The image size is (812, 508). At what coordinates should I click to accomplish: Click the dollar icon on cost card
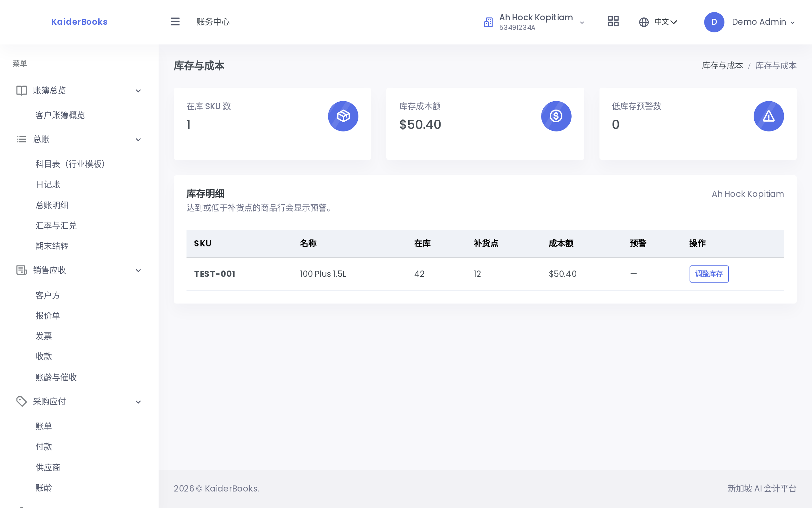556,116
